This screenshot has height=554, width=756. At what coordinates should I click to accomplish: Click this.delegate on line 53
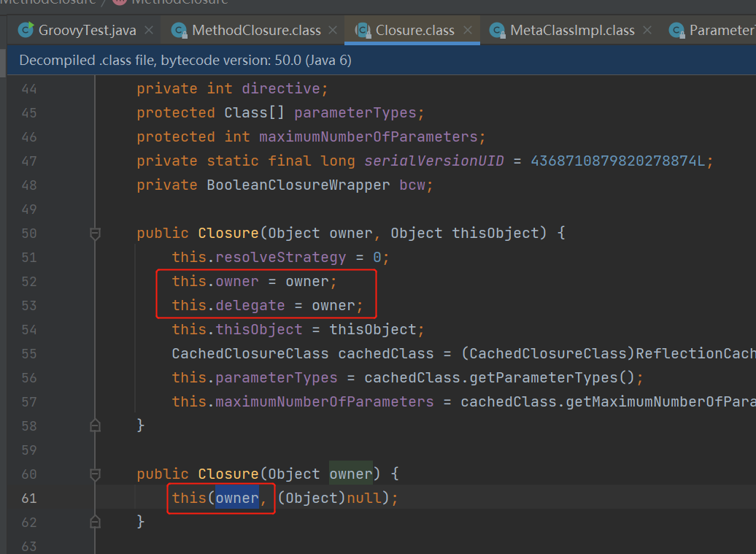[228, 306]
